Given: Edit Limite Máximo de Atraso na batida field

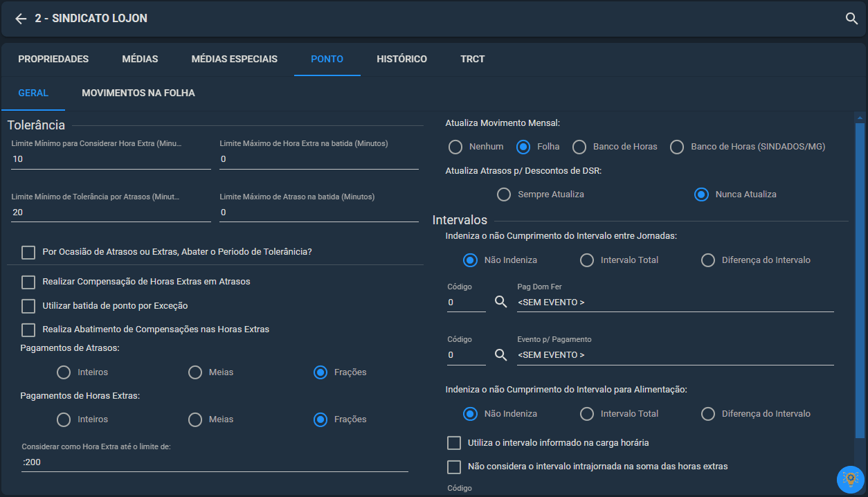Looking at the screenshot, I should point(319,213).
